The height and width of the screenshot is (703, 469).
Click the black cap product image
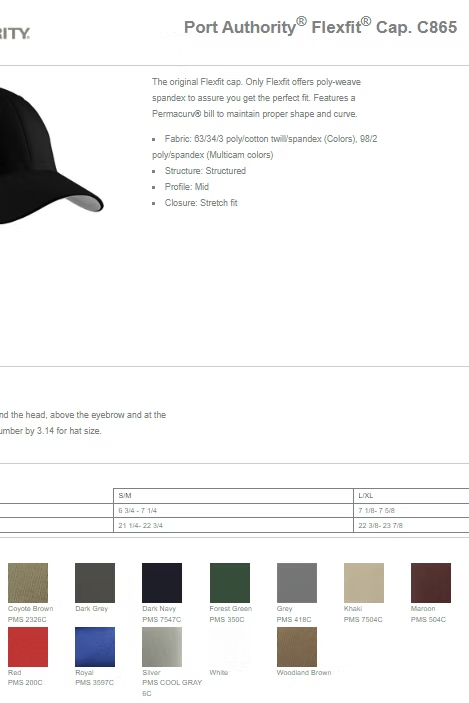pyautogui.click(x=47, y=155)
